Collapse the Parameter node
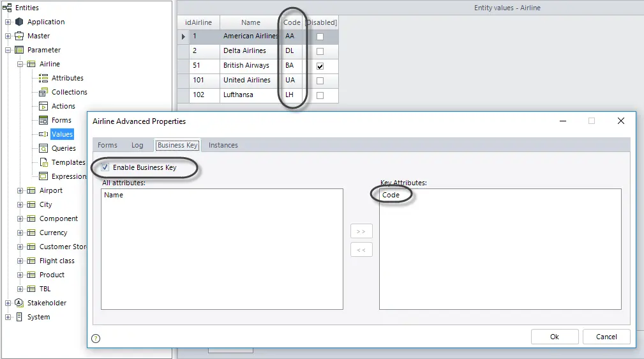The image size is (644, 359). 8,50
